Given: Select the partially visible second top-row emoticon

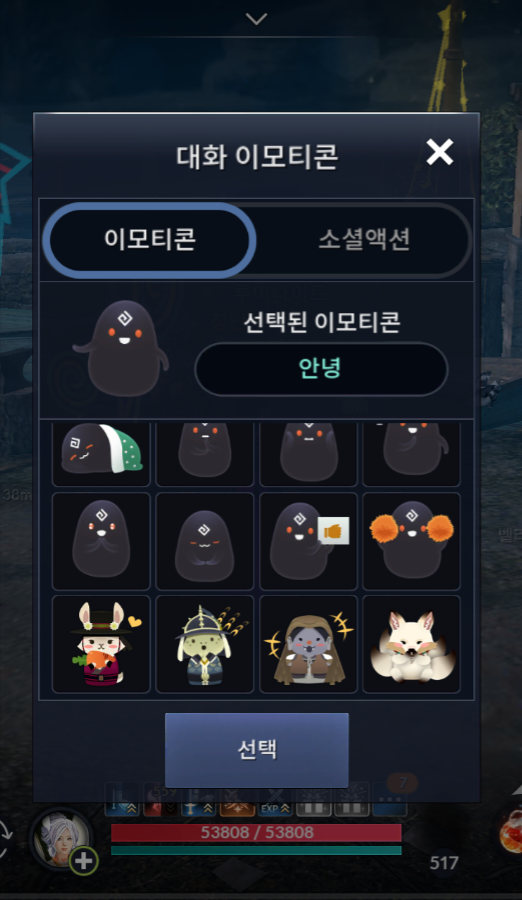Looking at the screenshot, I should tap(204, 455).
